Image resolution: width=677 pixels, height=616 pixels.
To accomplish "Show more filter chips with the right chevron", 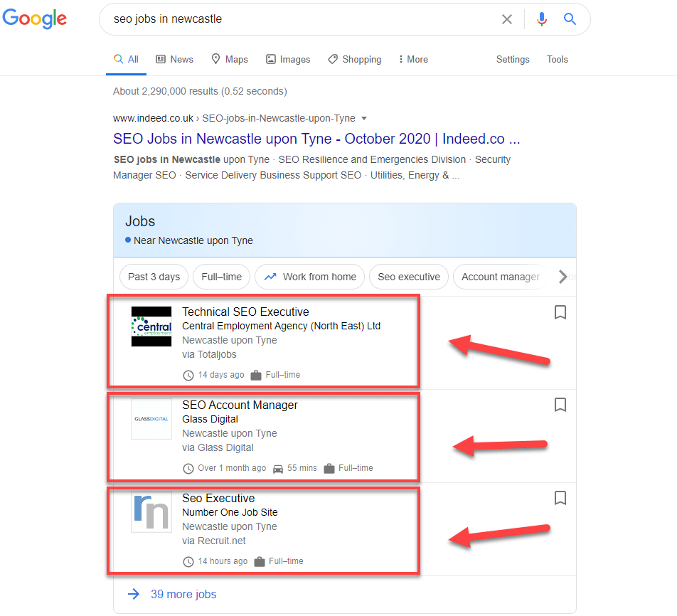I will tap(563, 277).
